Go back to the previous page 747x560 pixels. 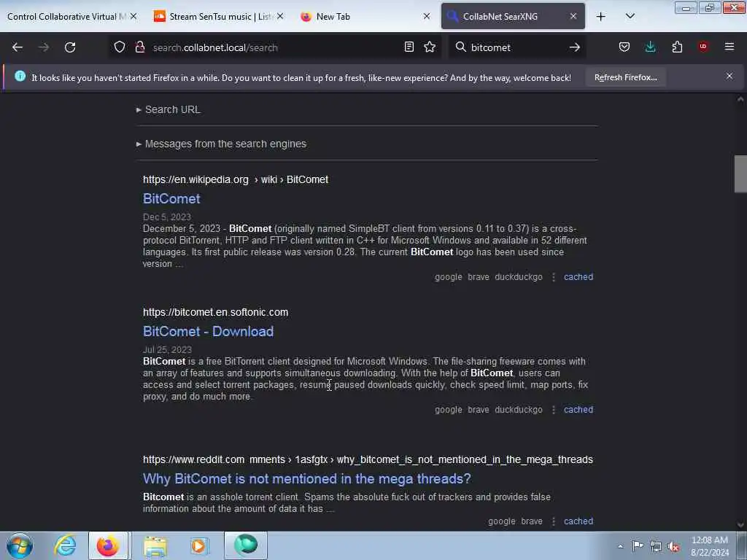18,47
